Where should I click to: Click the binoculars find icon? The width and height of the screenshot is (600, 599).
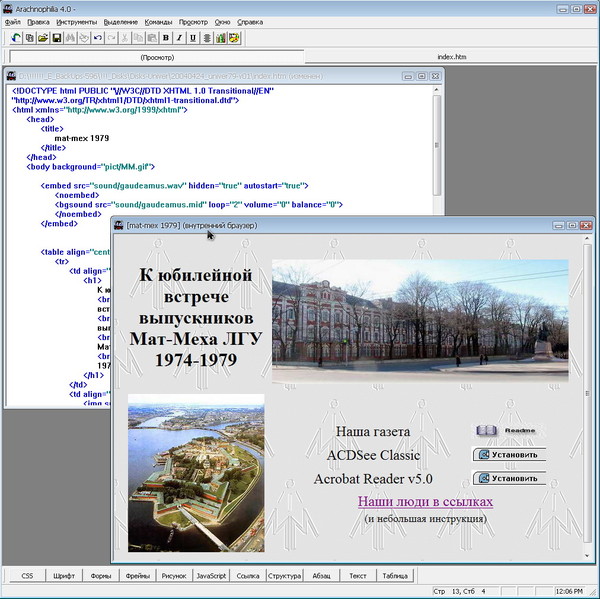pyautogui.click(x=70, y=38)
